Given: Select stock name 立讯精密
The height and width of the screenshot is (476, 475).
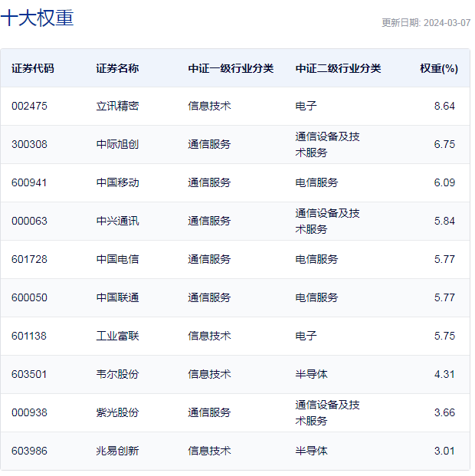Looking at the screenshot, I should [x=117, y=106].
